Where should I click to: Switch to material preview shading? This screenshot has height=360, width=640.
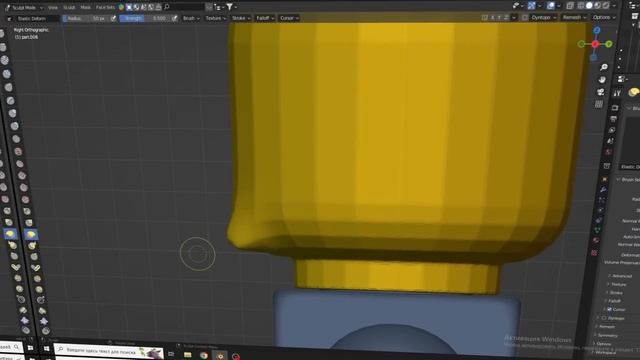pos(598,6)
